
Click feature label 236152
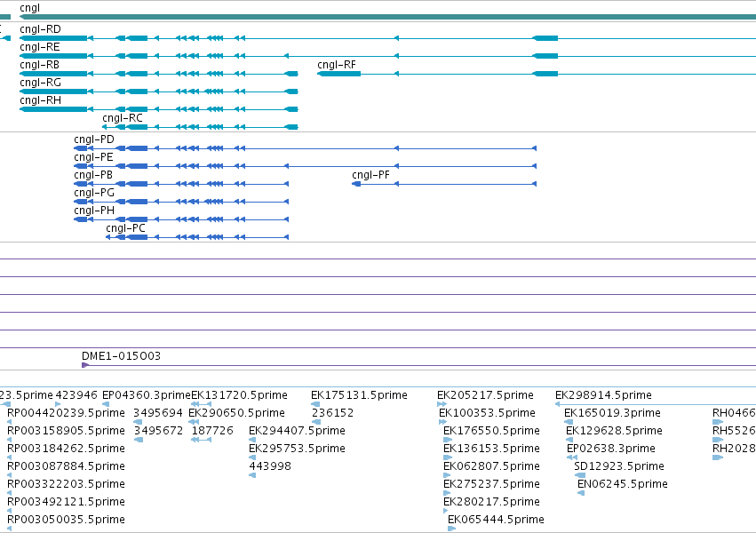tap(332, 413)
